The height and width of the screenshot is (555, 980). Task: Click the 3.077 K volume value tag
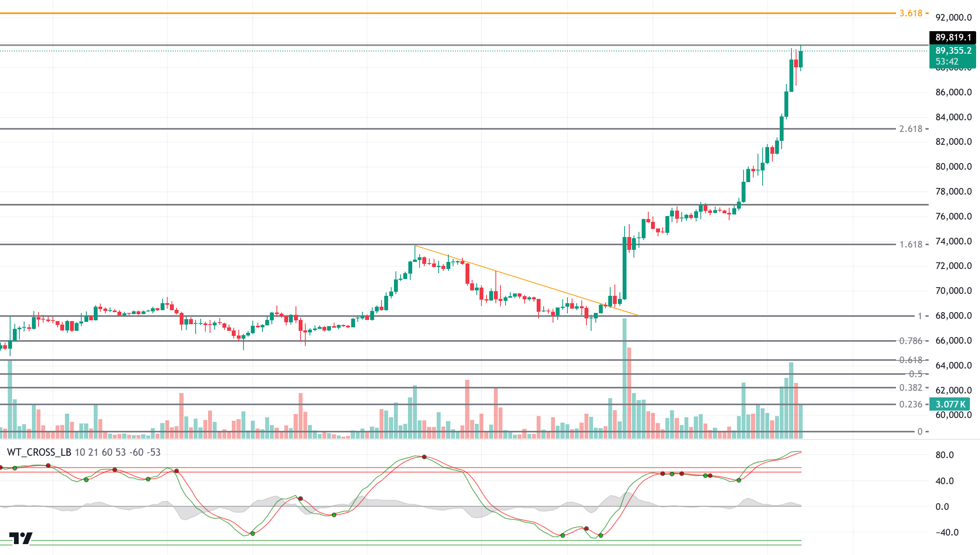950,404
